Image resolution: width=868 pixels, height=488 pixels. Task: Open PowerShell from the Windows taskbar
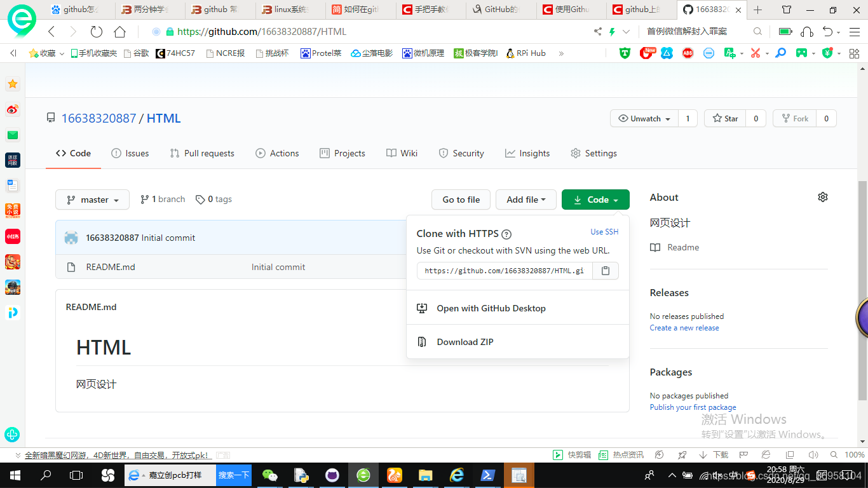tap(488, 475)
